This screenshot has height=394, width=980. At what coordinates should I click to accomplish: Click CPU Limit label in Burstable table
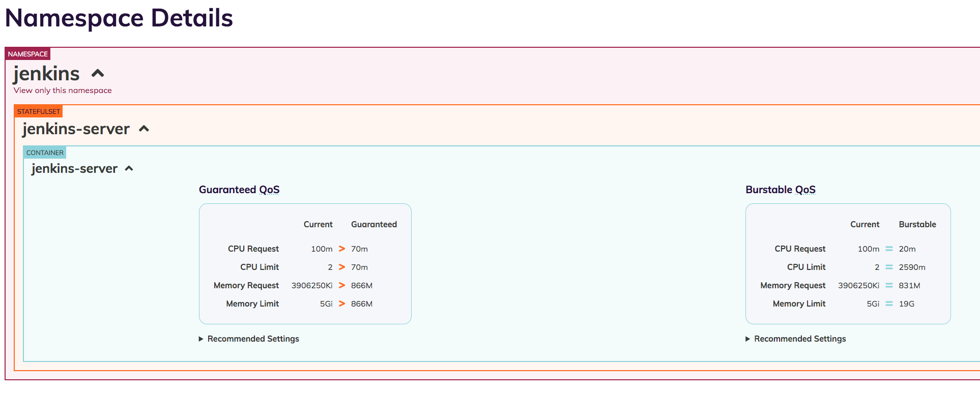[806, 267]
